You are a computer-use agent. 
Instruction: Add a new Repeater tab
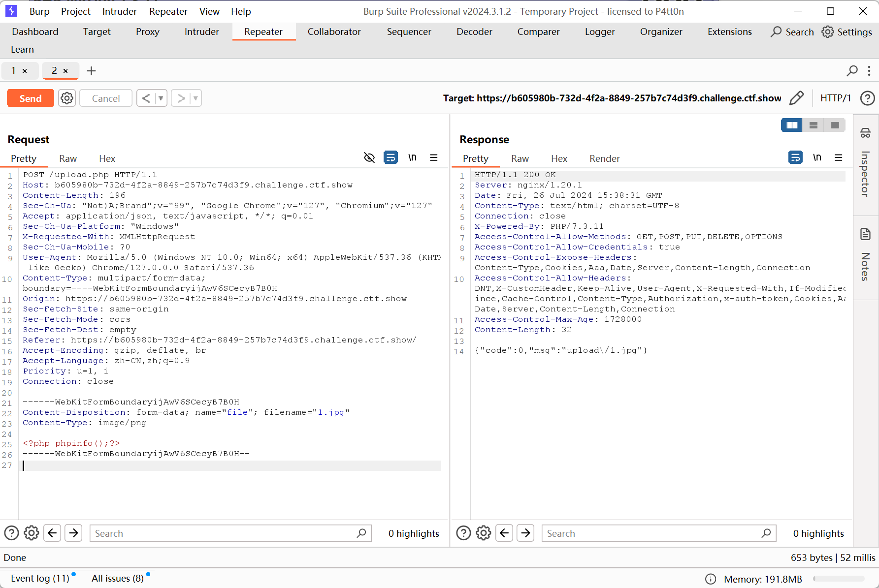(91, 71)
